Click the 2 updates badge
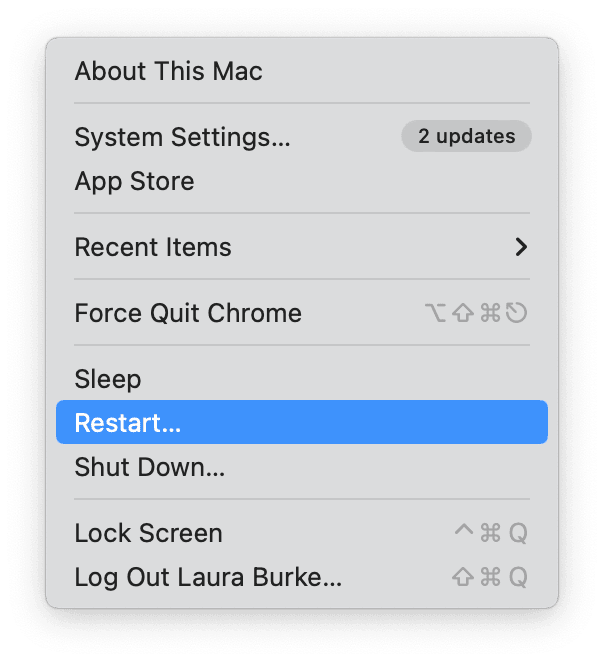604x662 pixels. (466, 136)
